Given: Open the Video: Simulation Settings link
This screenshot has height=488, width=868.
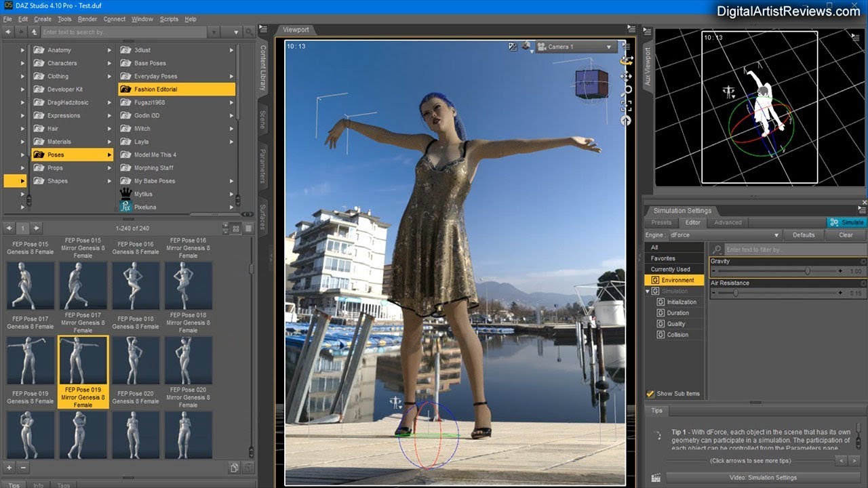Looking at the screenshot, I should click(762, 478).
